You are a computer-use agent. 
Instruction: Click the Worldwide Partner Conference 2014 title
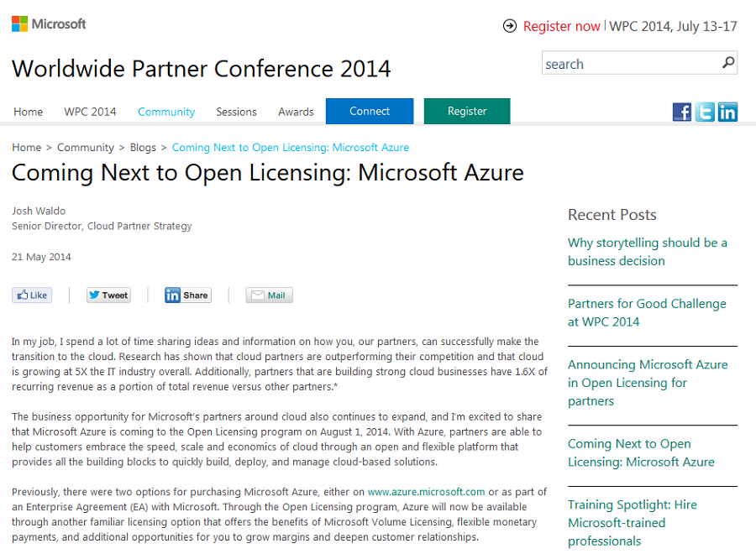(201, 68)
